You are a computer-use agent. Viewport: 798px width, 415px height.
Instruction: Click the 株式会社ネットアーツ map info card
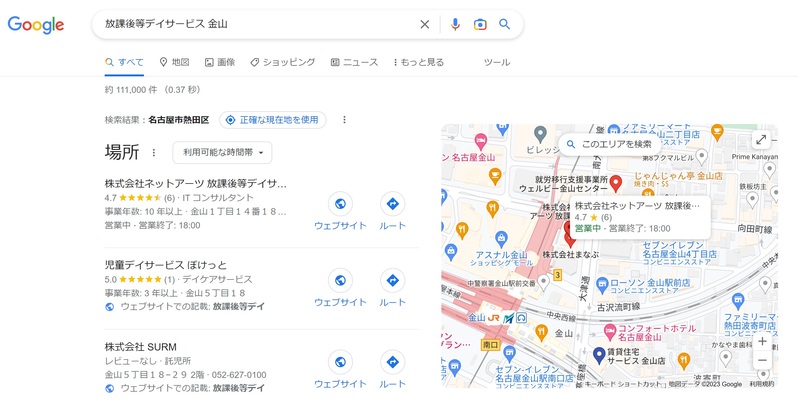click(640, 217)
